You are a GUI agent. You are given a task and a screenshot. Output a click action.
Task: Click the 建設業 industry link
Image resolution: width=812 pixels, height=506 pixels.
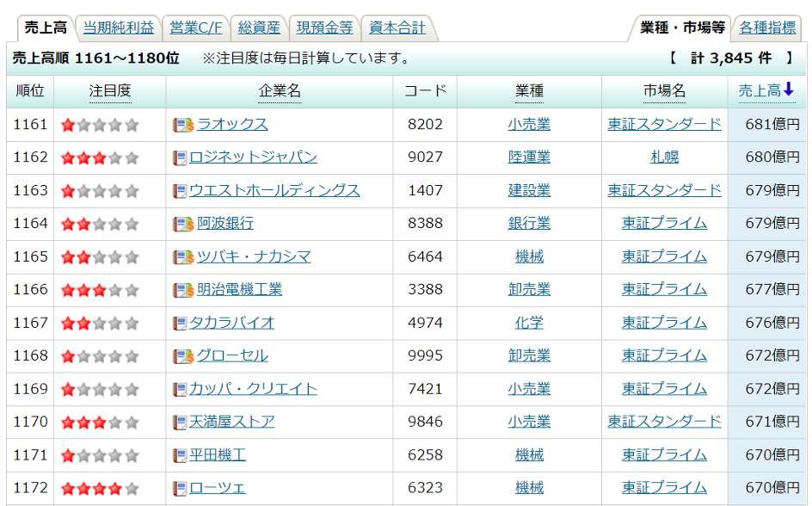click(x=529, y=190)
